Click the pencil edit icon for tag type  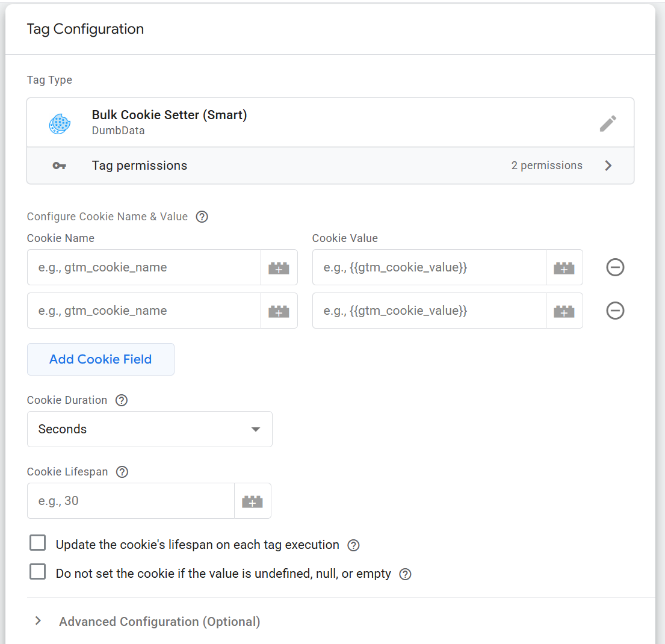[x=608, y=123]
